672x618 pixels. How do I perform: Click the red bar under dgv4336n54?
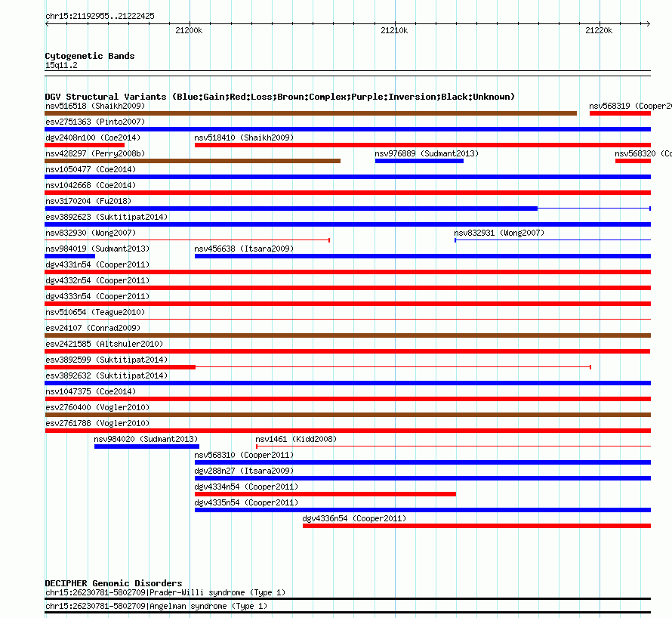[476, 527]
